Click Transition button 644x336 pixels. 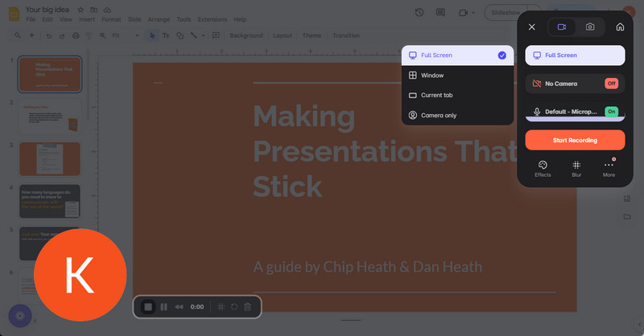coord(346,35)
